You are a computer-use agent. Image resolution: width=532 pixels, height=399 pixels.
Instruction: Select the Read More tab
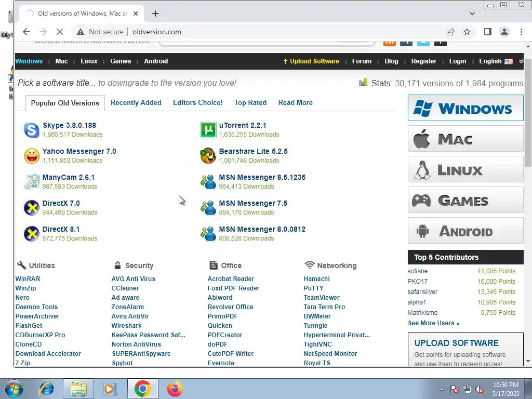point(296,102)
